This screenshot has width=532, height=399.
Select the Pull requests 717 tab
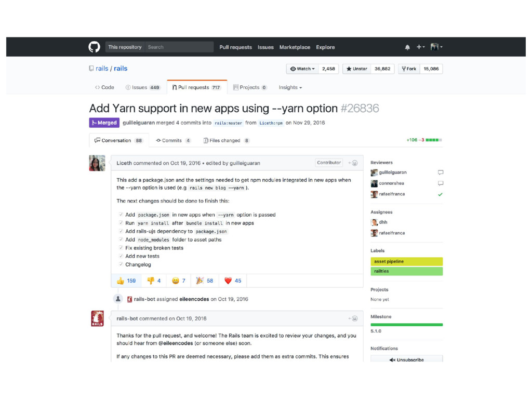pyautogui.click(x=197, y=87)
